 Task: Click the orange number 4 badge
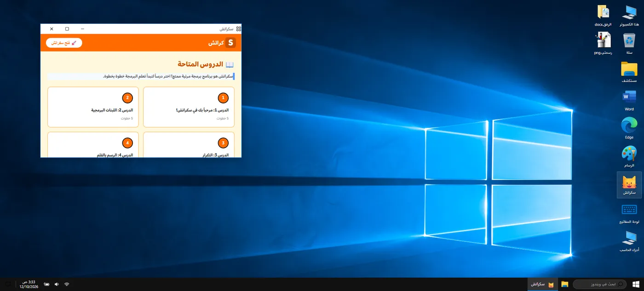pyautogui.click(x=127, y=143)
